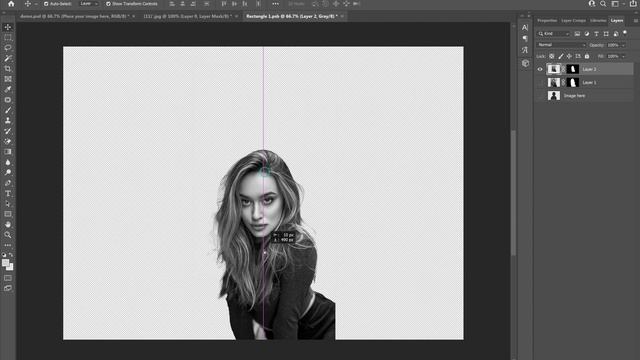This screenshot has height=360, width=640.
Task: Switch to the demo.psd document tab
Action: (75, 16)
